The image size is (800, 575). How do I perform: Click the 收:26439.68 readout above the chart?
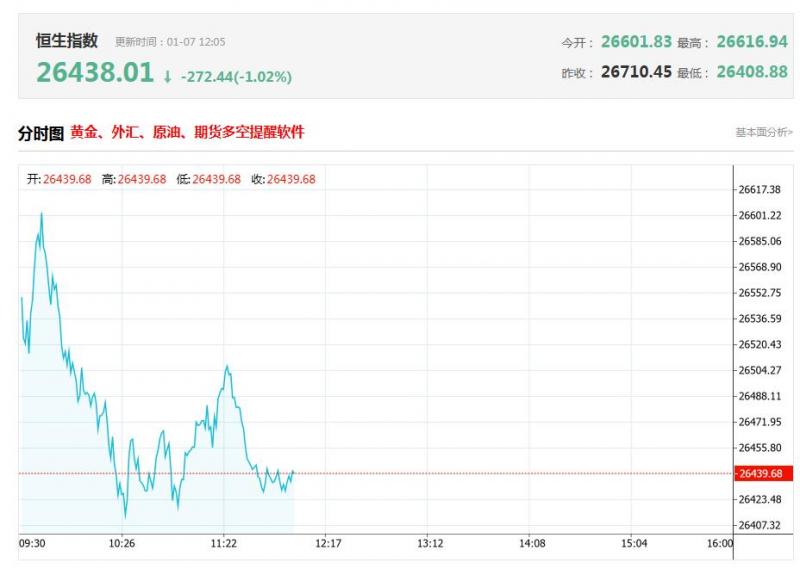point(283,179)
